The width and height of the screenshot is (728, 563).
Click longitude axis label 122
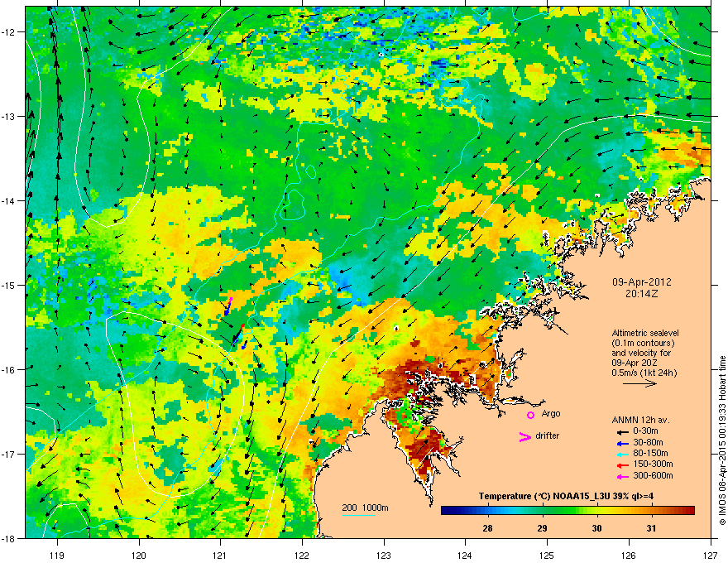coord(302,555)
